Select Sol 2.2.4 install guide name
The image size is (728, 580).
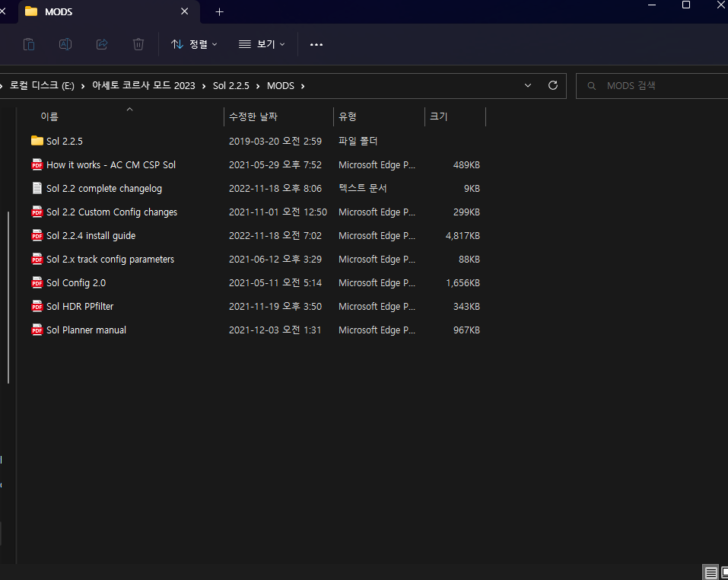point(91,236)
